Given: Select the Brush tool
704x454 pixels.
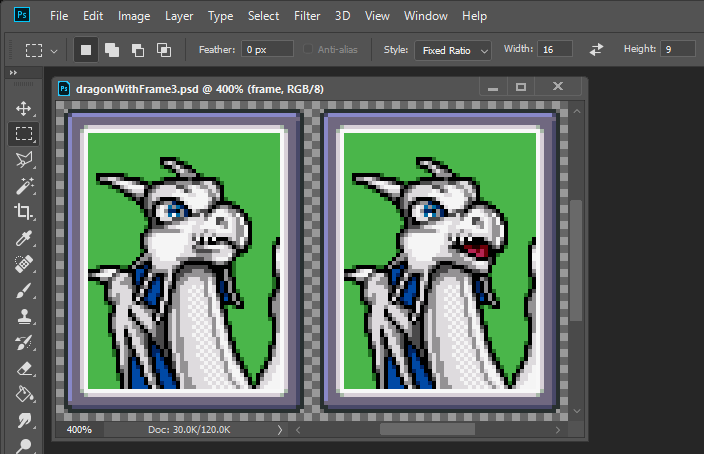Looking at the screenshot, I should [x=24, y=290].
